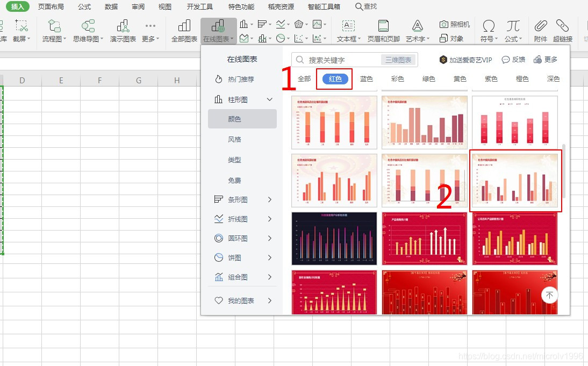Select the 橙色 color filter
Image resolution: width=588 pixels, height=366 pixels.
pyautogui.click(x=522, y=79)
